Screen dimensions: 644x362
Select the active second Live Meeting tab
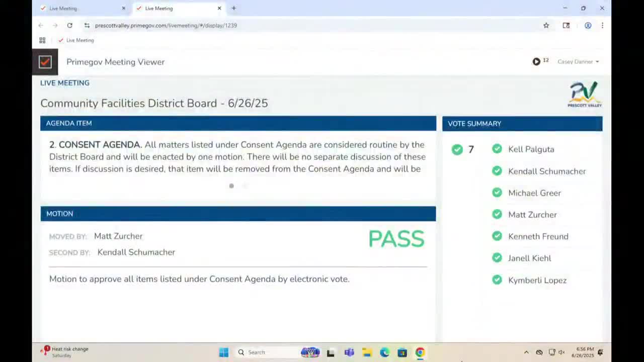coord(179,8)
